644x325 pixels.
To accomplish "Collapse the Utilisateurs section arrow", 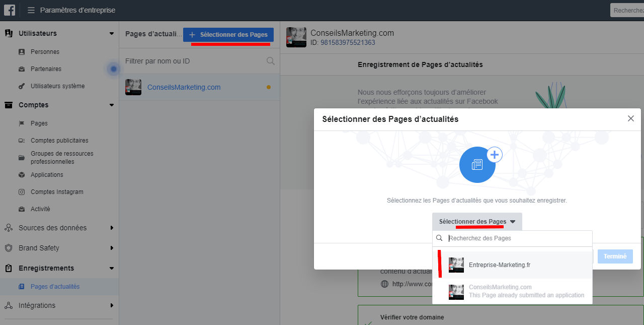I will tap(112, 34).
